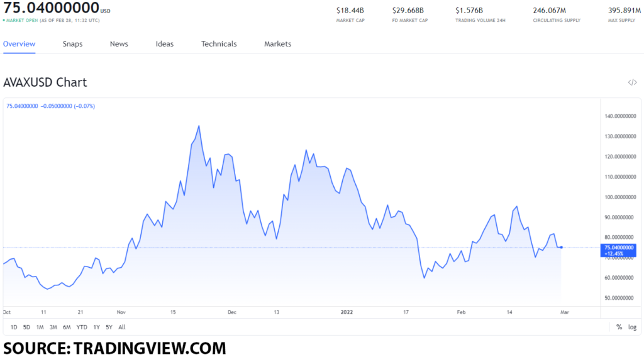Open the Ideas tab
This screenshot has height=357, width=644.
(165, 44)
